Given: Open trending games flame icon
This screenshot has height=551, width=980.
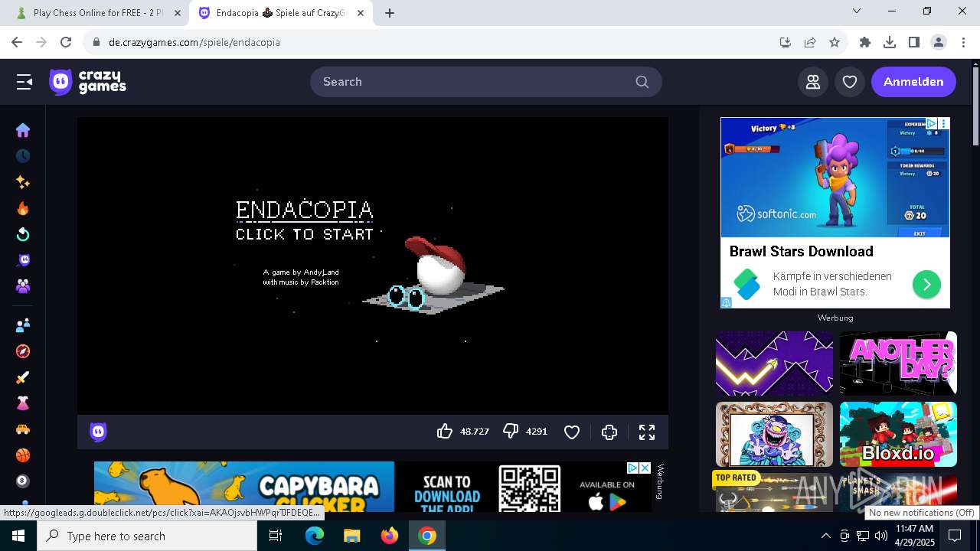Looking at the screenshot, I should pyautogui.click(x=23, y=208).
